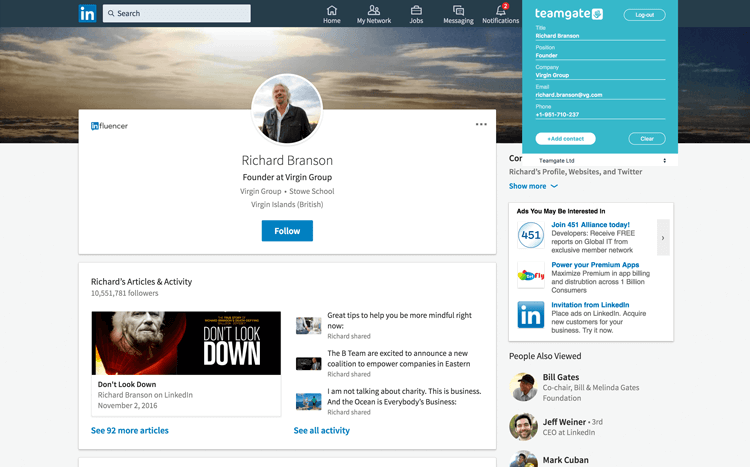Click Virgin Islands (British) location text
This screenshot has height=467, width=750.
click(x=287, y=204)
